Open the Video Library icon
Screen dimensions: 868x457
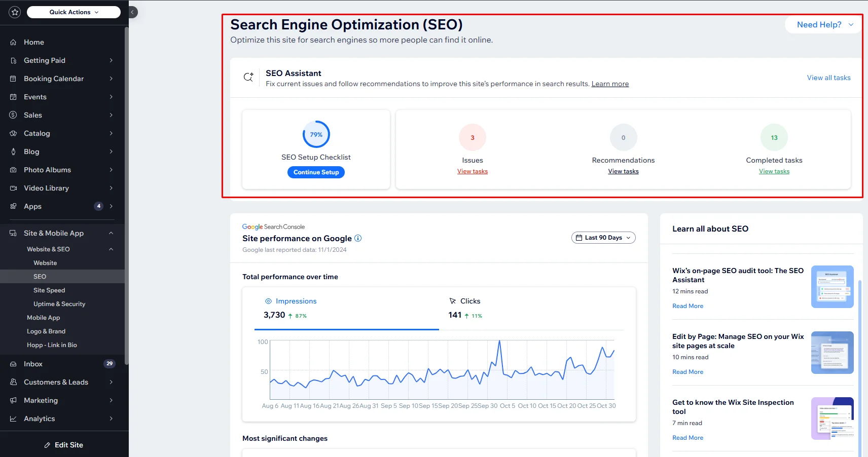click(x=14, y=188)
